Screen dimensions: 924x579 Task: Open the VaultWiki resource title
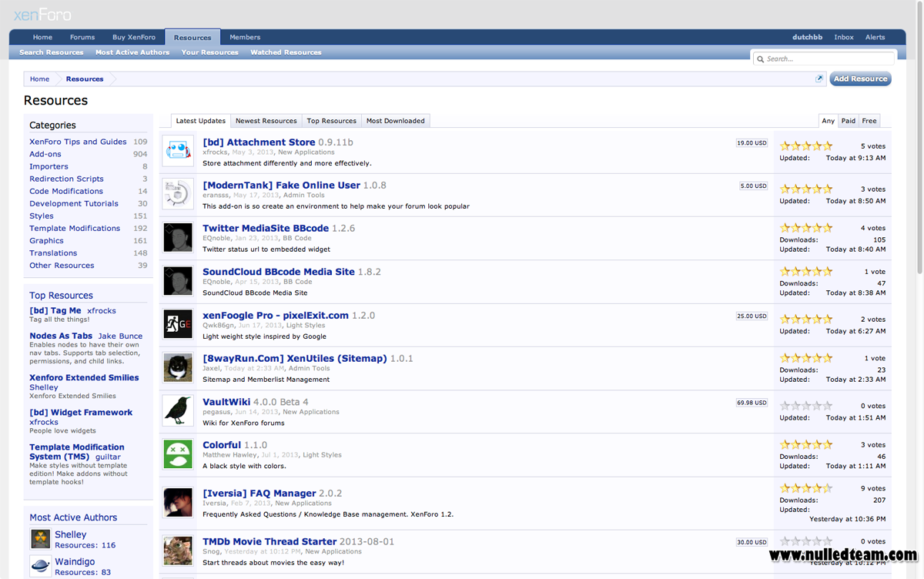(x=226, y=402)
